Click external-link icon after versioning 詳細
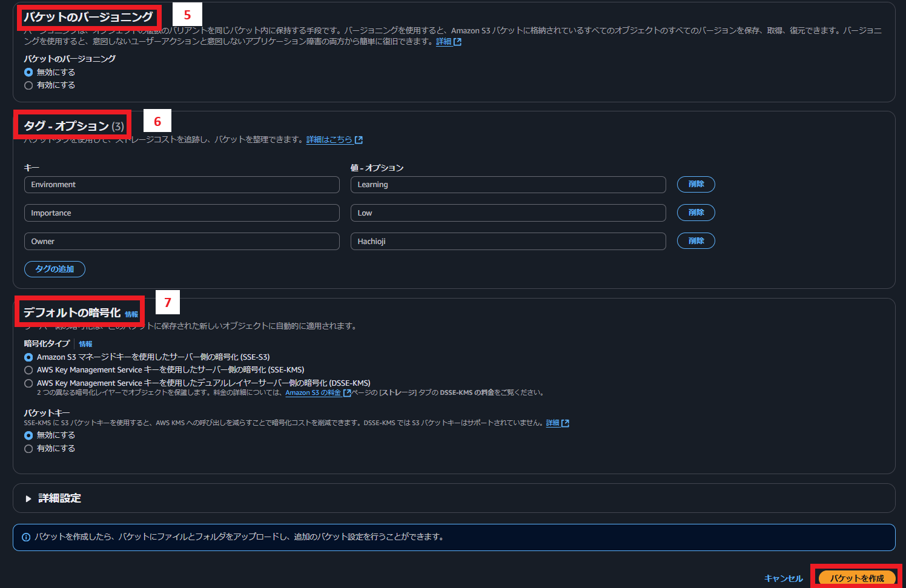 click(x=458, y=42)
